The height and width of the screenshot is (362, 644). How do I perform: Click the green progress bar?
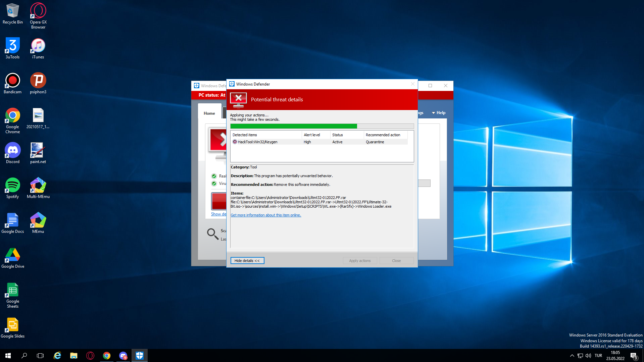click(293, 126)
